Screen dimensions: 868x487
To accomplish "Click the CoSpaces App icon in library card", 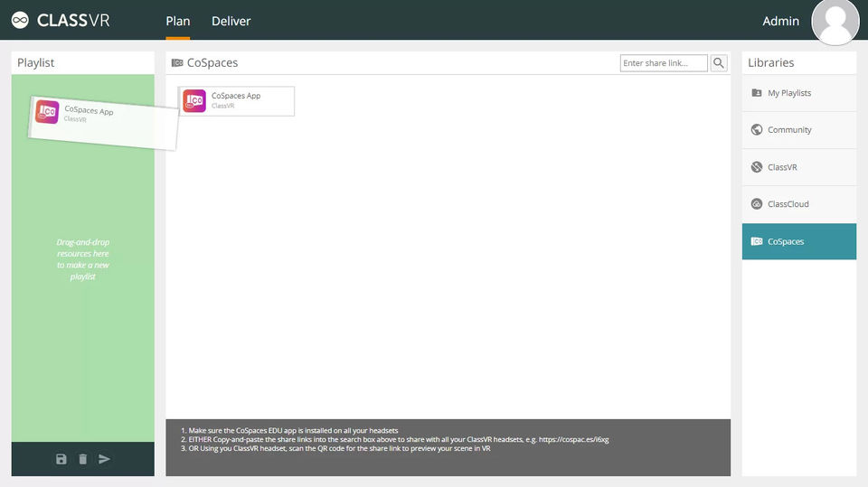I will (x=194, y=100).
